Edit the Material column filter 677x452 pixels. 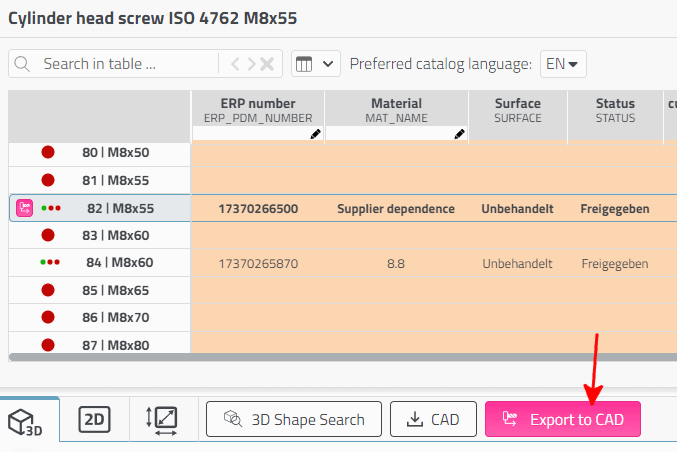396,133
